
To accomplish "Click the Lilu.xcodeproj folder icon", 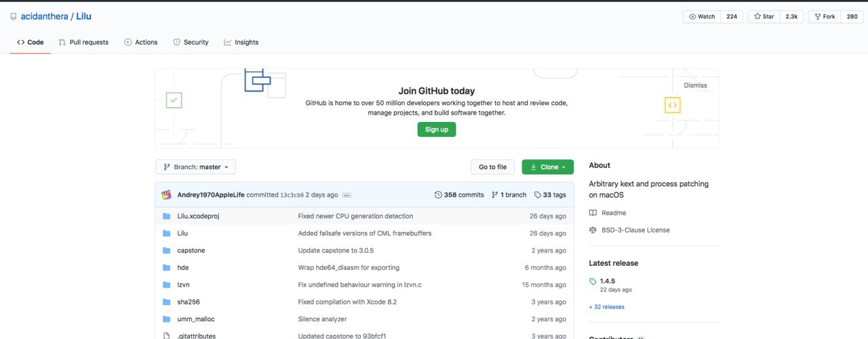I will click(166, 216).
